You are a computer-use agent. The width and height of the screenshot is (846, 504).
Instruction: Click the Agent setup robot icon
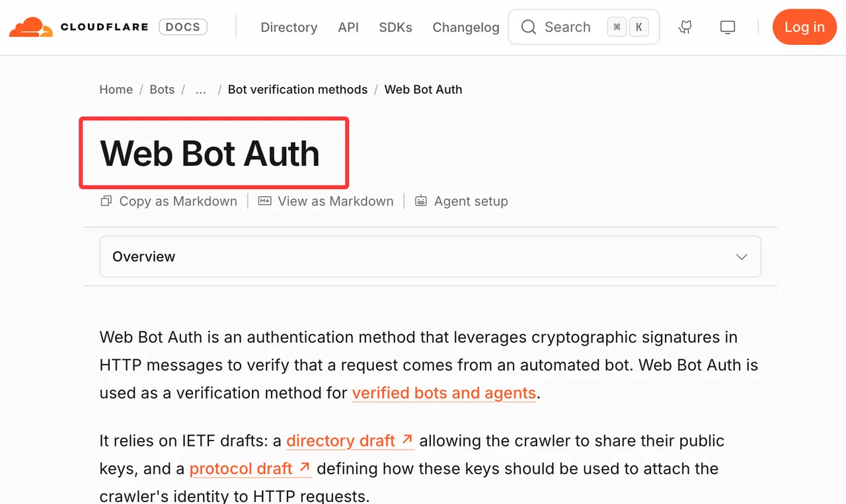coord(421,201)
